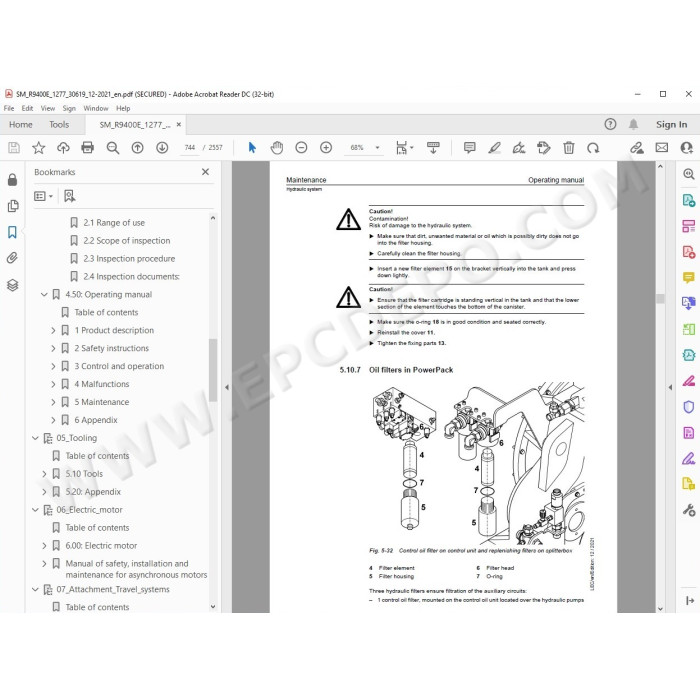Open the share link icon
700x700 pixels.
[637, 148]
